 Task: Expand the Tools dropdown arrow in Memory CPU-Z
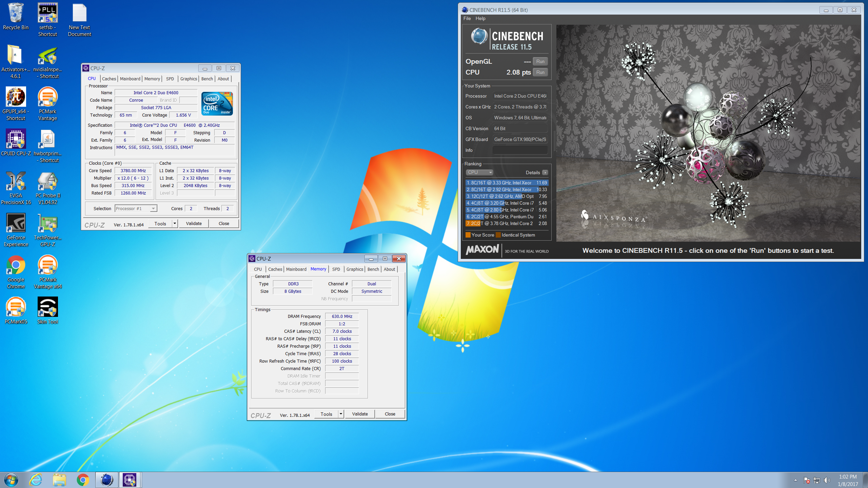[x=341, y=414]
